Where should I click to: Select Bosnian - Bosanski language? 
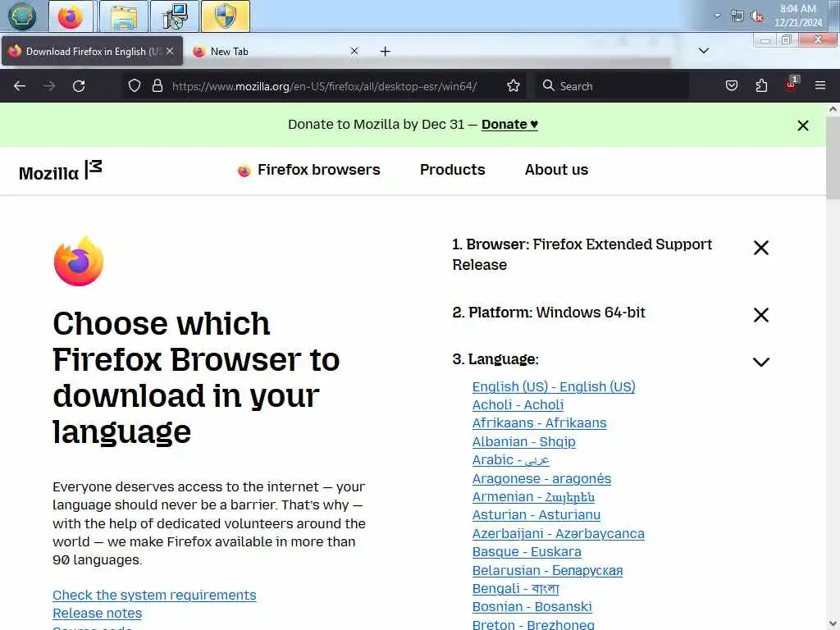point(532,607)
